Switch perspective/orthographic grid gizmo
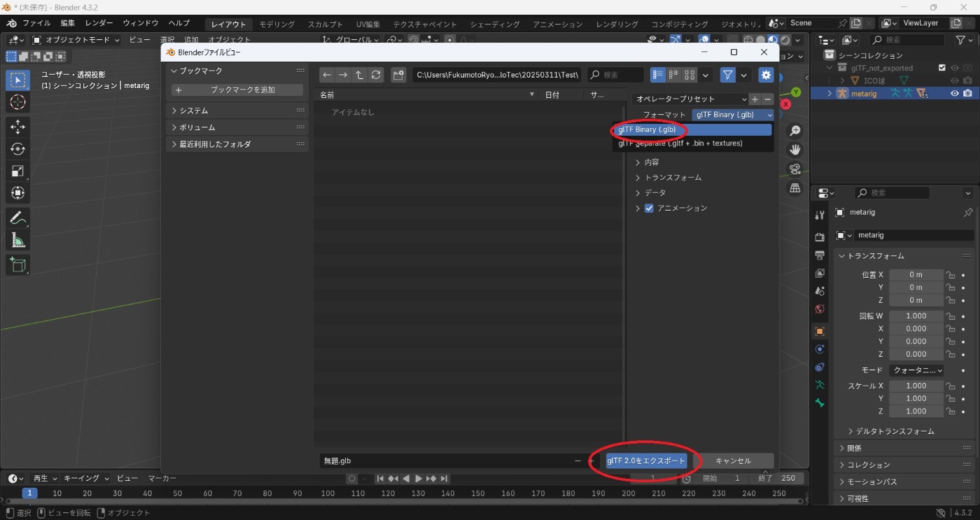Screen dimensions: 980x520 (x=794, y=188)
